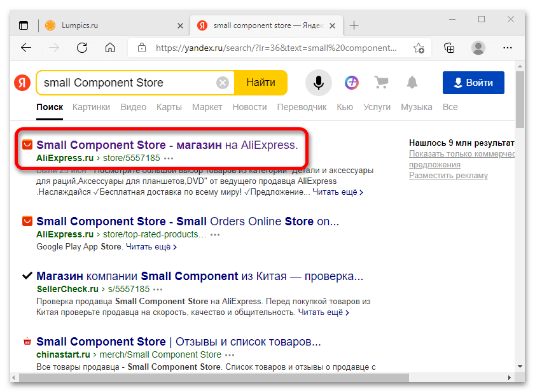Click the scroll down arrow
This screenshot has width=535, height=392.
coord(520,367)
